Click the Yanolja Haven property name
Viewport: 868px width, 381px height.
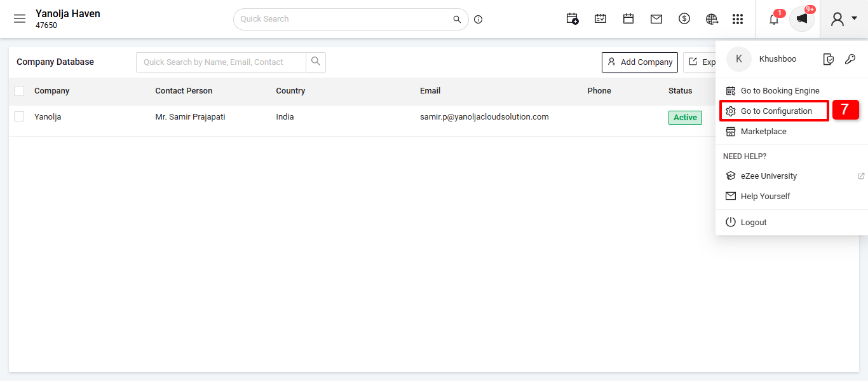(68, 13)
